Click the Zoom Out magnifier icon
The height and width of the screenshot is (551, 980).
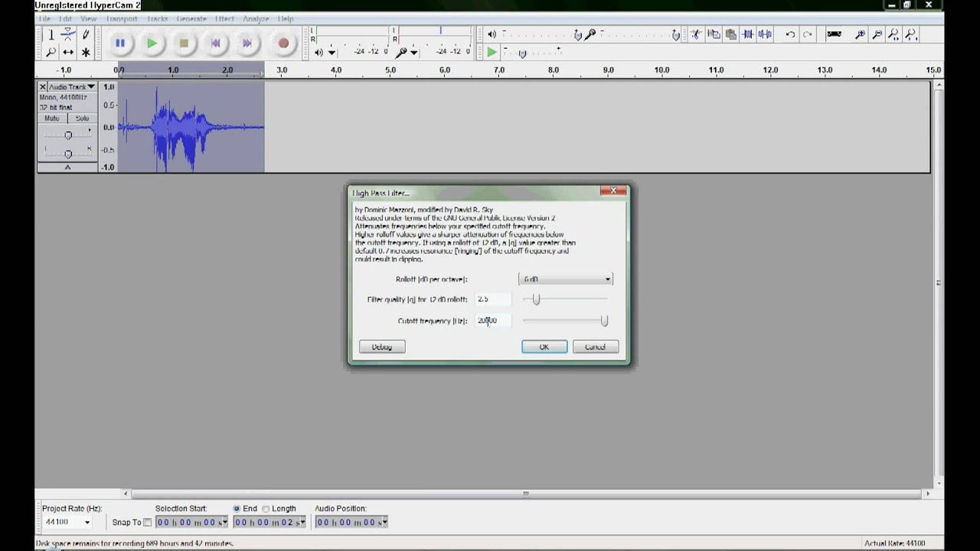tap(877, 34)
